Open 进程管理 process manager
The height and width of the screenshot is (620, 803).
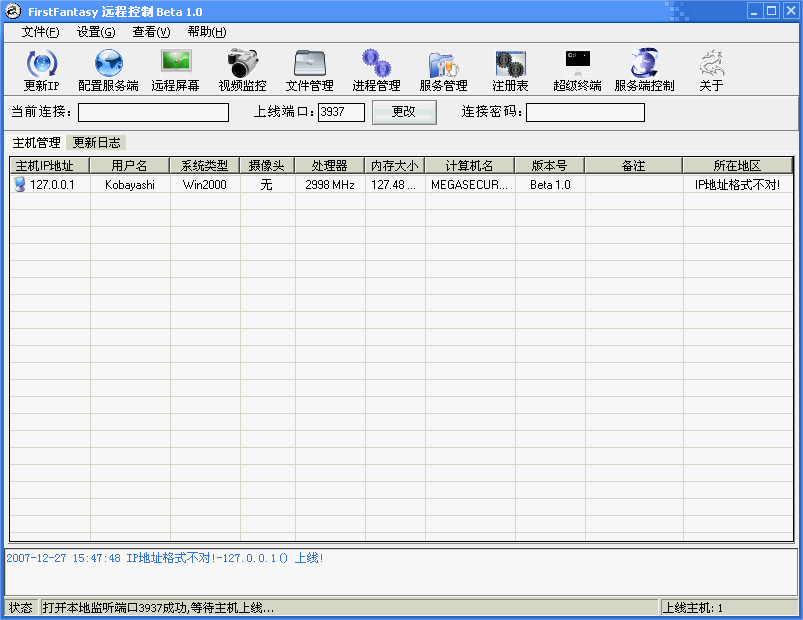(376, 70)
